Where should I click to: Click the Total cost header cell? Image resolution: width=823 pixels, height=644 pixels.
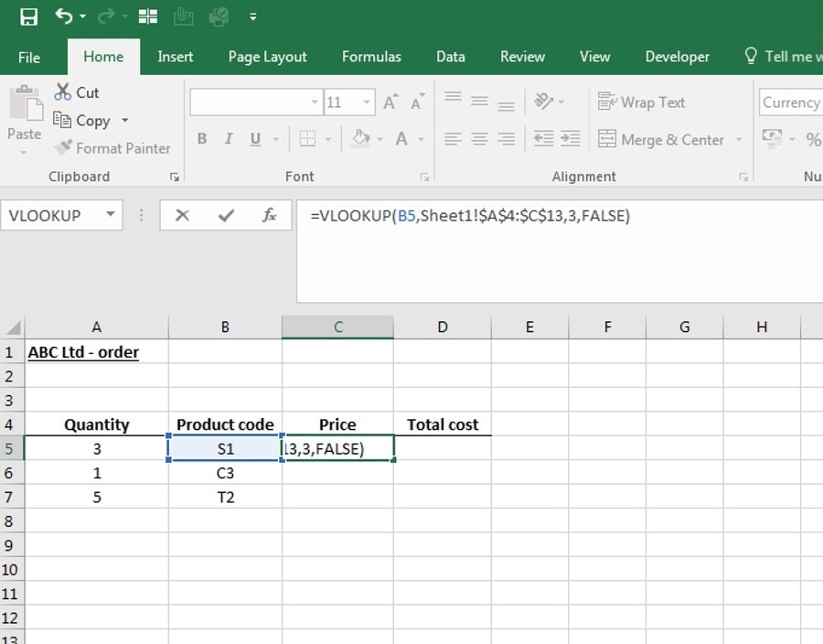[443, 424]
